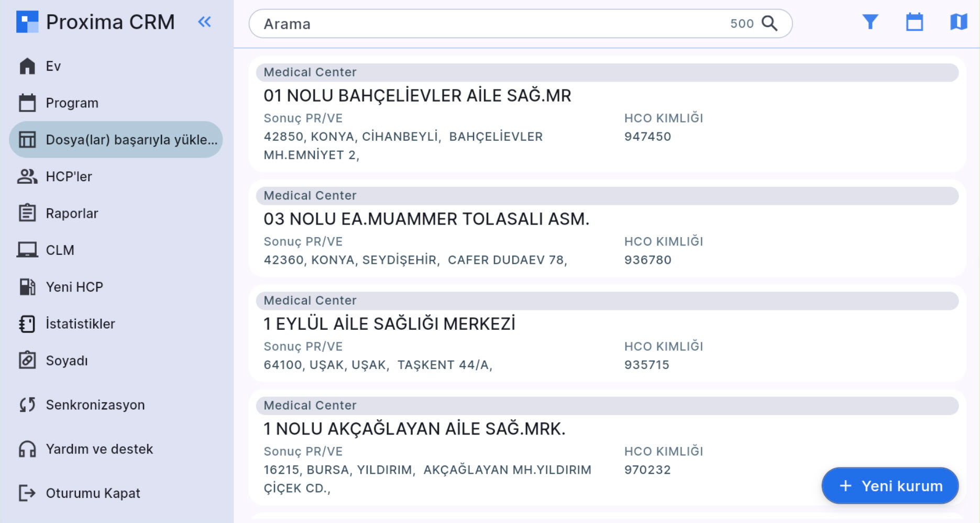Screen dimensions: 980x523
Task: Click the Yeni kurum button
Action: point(890,486)
